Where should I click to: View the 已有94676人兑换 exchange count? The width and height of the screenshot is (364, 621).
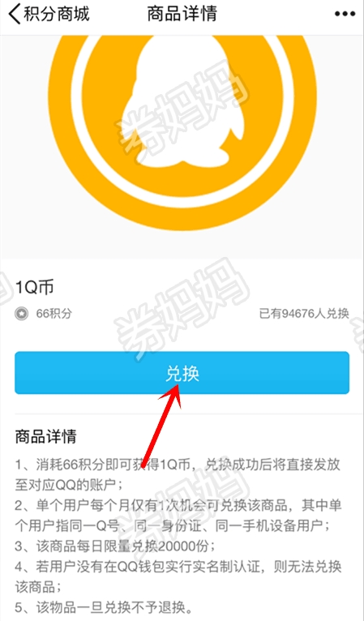coord(304,313)
